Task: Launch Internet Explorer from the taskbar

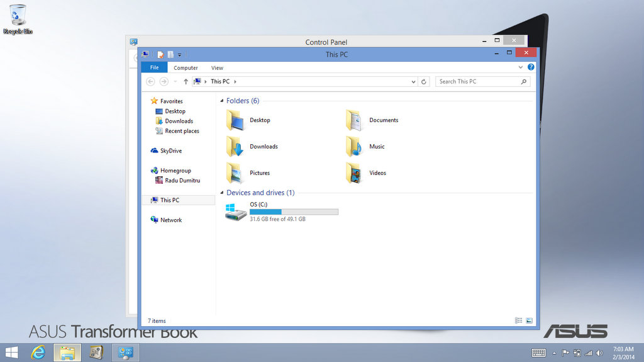Action: point(39,353)
